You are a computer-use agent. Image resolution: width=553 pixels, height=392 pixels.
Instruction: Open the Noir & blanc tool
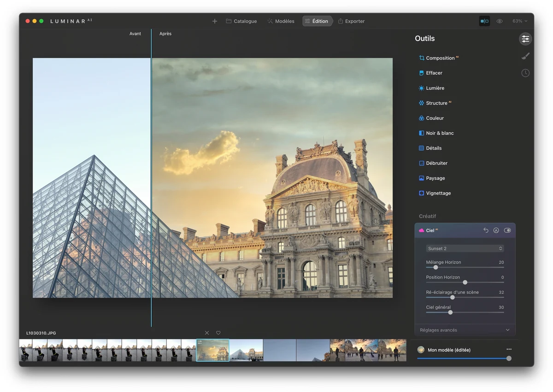point(436,133)
